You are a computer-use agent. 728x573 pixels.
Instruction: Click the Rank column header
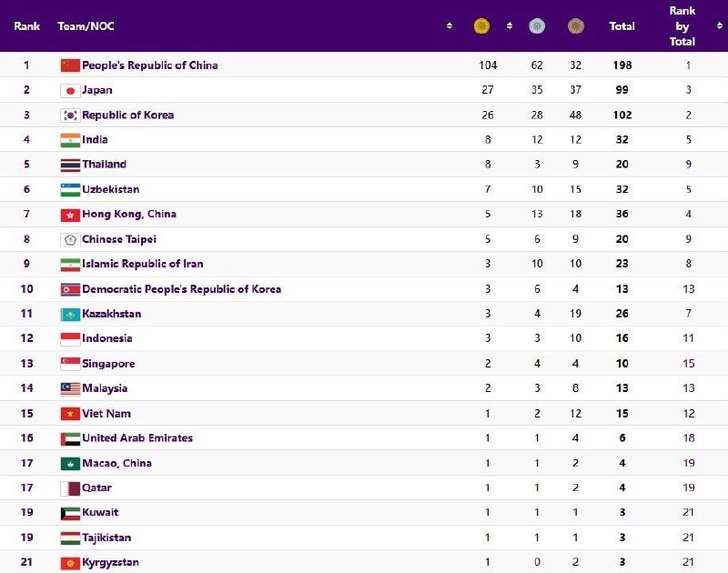click(x=27, y=26)
